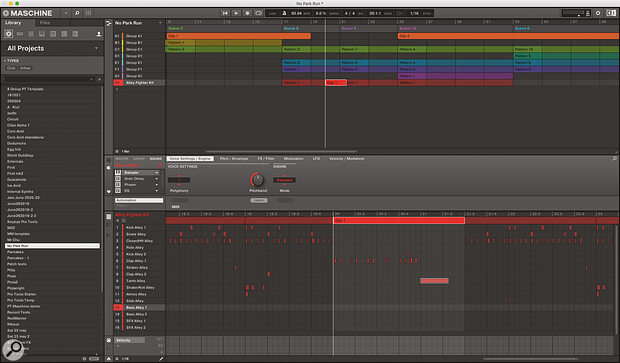Image resolution: width=620 pixels, height=363 pixels.
Task: Bypass the Phaser plug-in via its slot icon
Action: (118, 185)
